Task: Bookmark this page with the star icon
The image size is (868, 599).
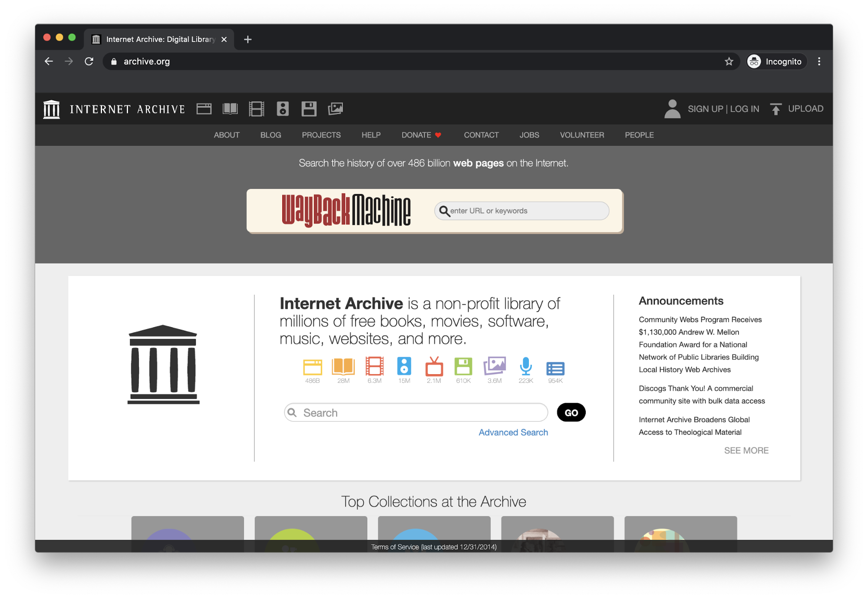Action: tap(729, 62)
